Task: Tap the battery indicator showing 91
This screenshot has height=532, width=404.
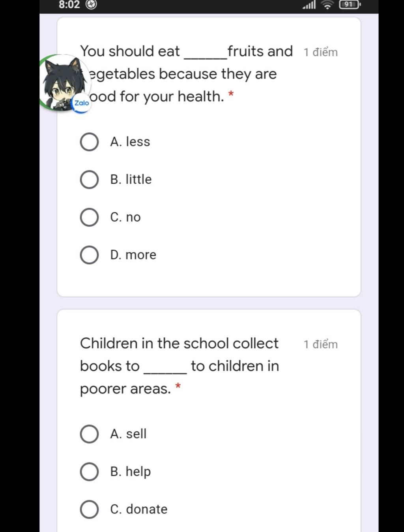Action: 349,5
